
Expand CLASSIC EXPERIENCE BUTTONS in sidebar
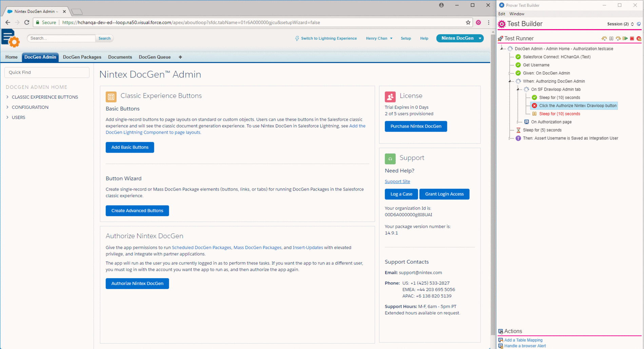coord(7,97)
